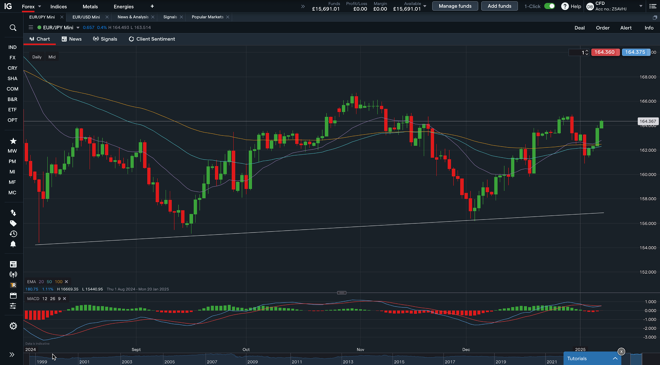Expand the header double-chevron next to funds
The image size is (660, 365).
point(303,6)
